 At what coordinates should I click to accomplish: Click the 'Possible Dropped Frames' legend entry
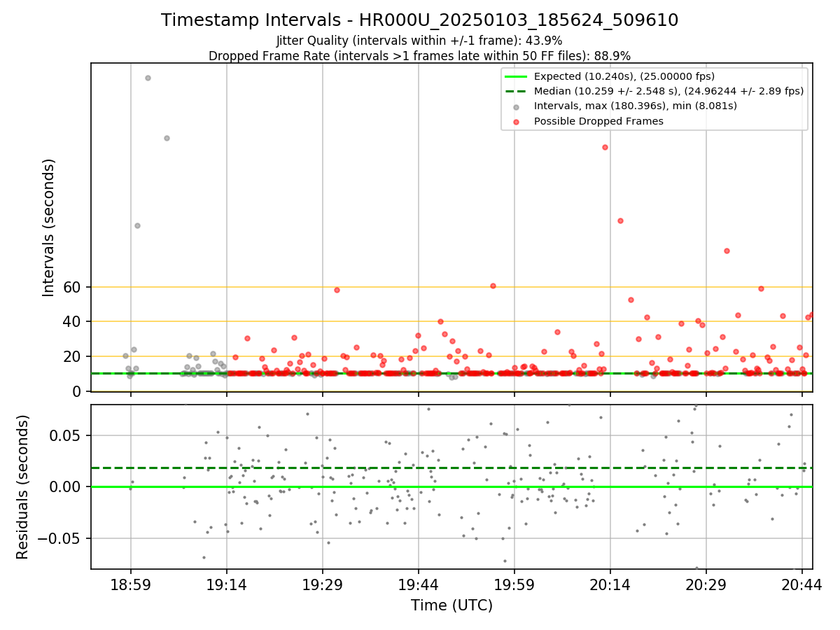click(598, 121)
